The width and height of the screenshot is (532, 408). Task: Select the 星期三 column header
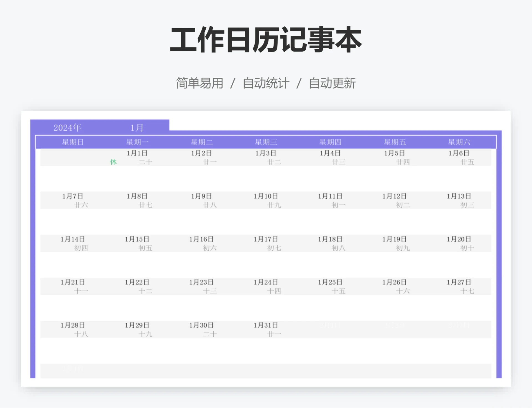coord(266,142)
